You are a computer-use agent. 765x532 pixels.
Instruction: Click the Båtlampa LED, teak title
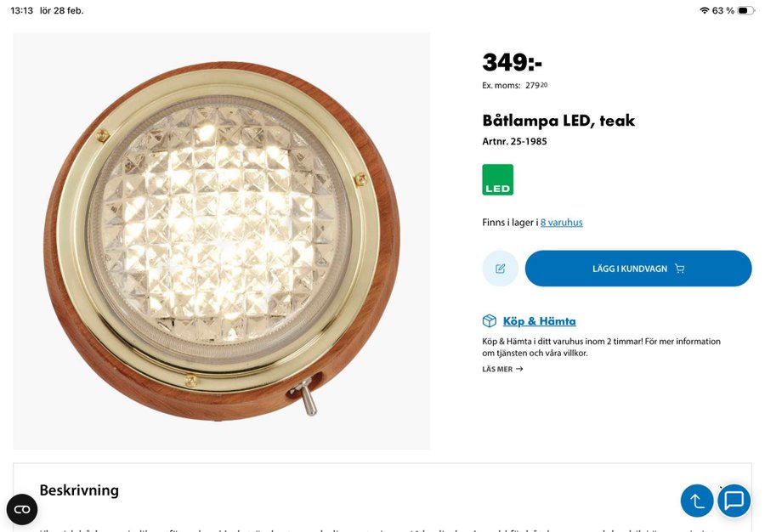pos(558,121)
